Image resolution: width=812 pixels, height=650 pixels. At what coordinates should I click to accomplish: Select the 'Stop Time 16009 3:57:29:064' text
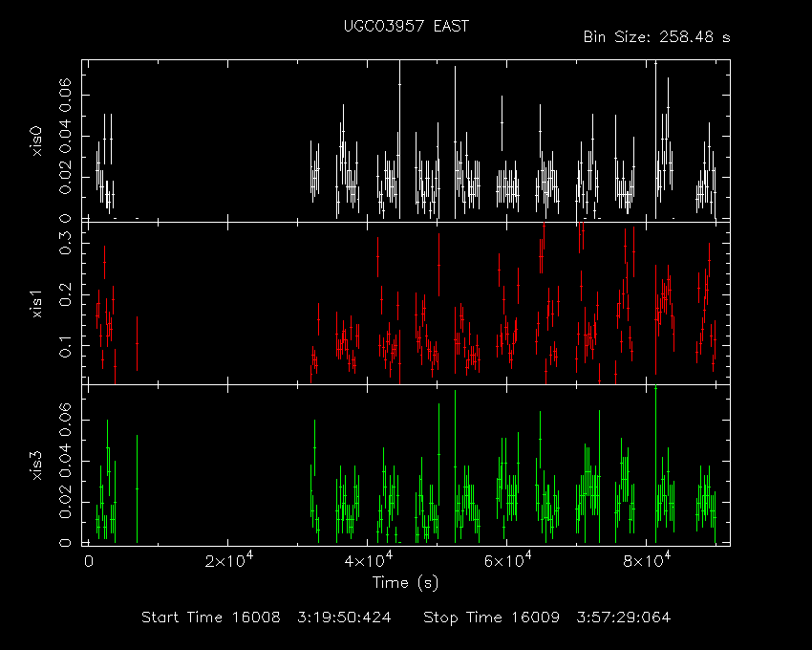(x=546, y=617)
